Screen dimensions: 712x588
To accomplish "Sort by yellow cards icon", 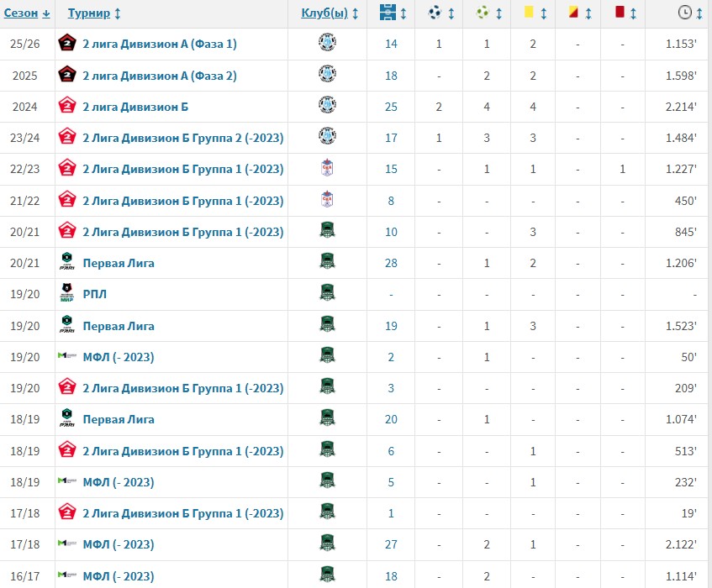I will (529, 12).
